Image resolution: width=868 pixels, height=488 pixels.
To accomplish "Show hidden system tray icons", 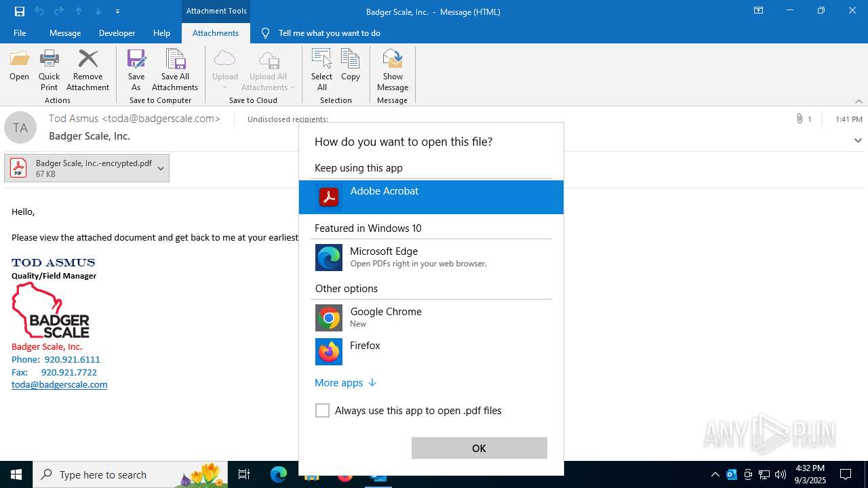I will pos(715,474).
